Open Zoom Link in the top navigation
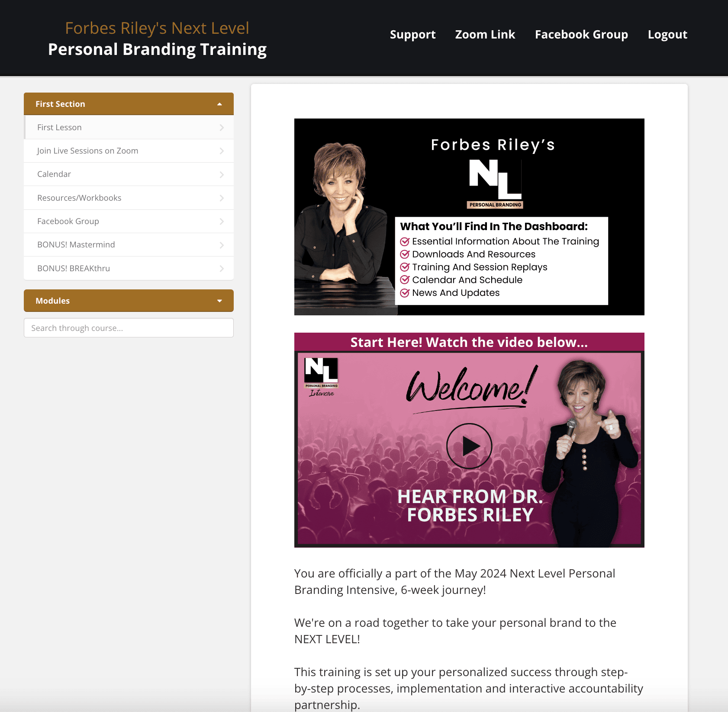This screenshot has height=712, width=728. click(485, 35)
